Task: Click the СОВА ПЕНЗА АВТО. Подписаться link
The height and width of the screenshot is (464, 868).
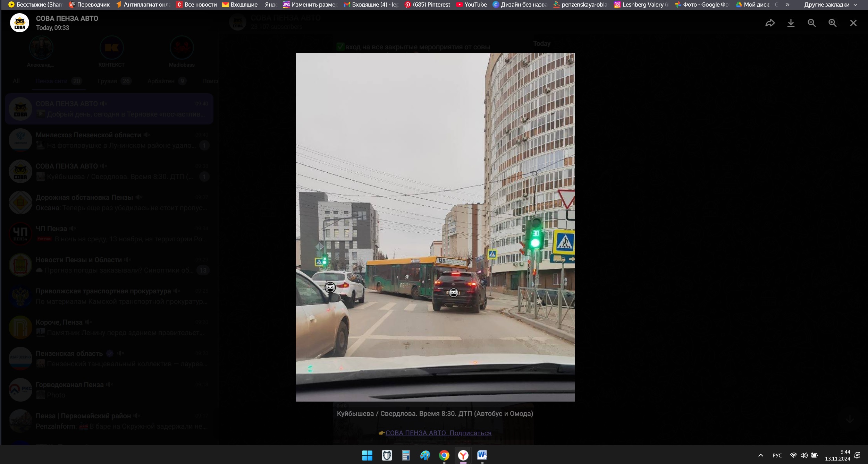Action: (438, 433)
